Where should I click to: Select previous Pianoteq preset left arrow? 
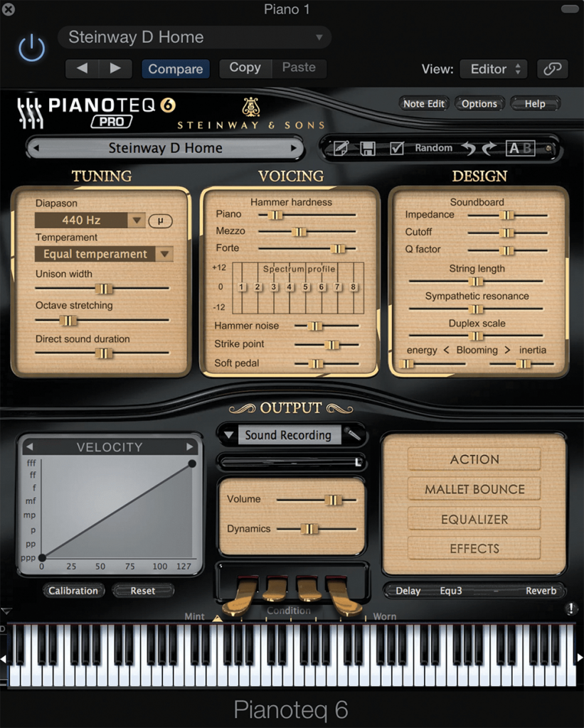coord(36,148)
